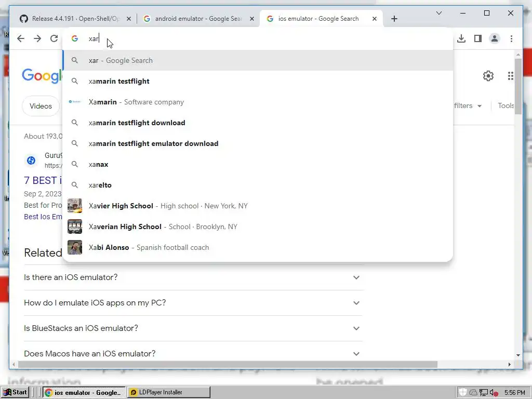The image size is (532, 399).
Task: Close the android emulator tab
Action: point(252,19)
